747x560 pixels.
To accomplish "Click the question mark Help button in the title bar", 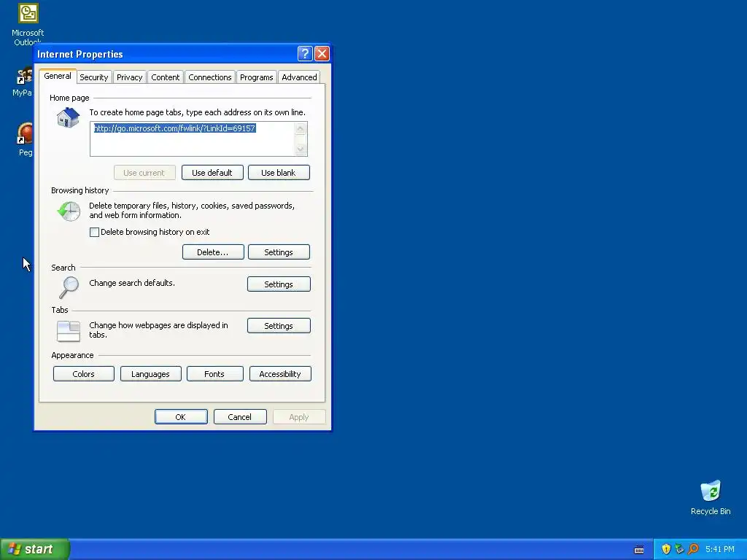I will [305, 54].
